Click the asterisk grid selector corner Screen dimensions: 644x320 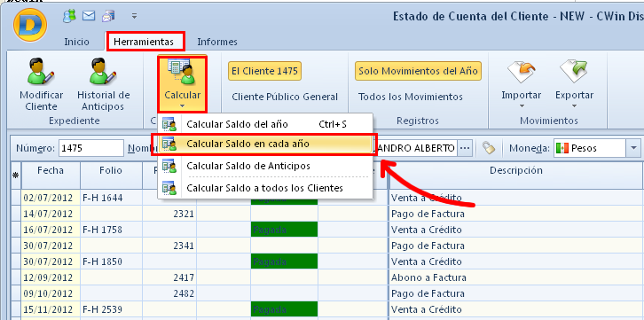(x=16, y=176)
